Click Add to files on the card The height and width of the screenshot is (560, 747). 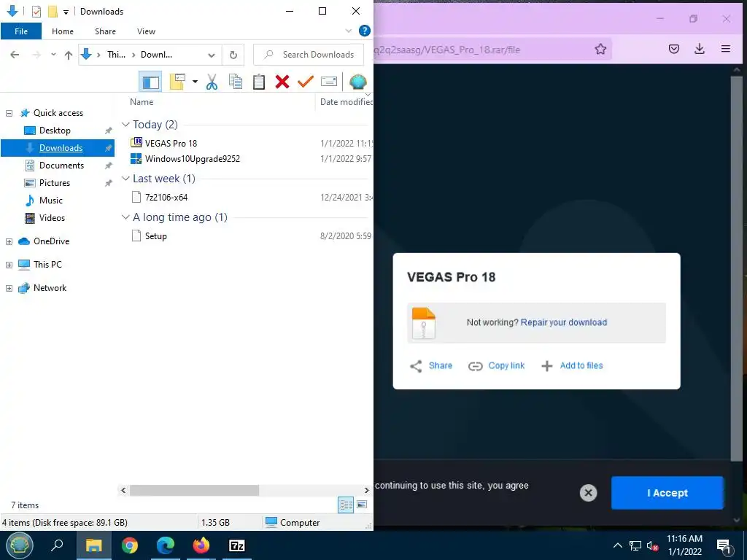pos(572,366)
